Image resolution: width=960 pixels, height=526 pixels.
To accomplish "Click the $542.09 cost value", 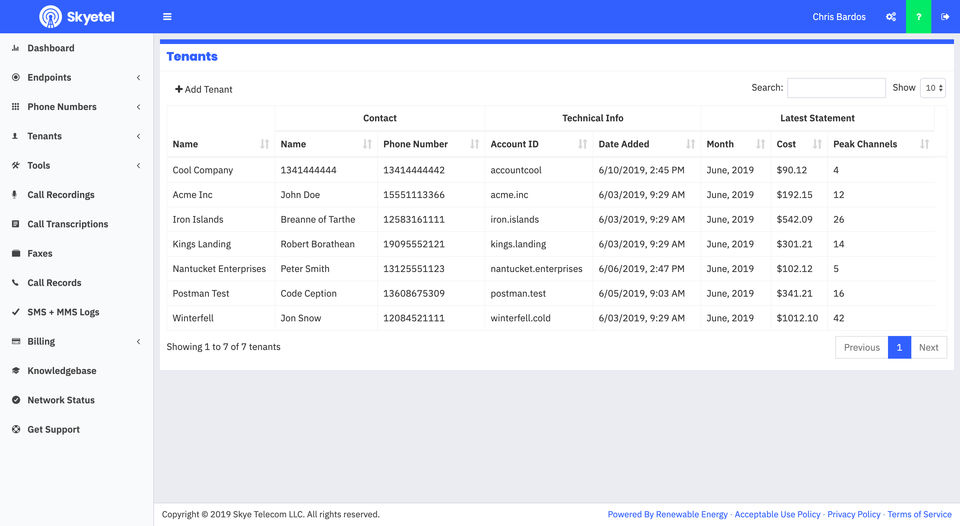I will tap(795, 219).
